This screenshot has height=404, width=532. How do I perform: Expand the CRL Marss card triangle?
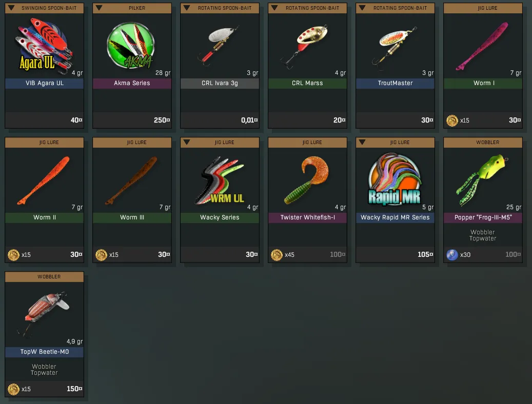pyautogui.click(x=274, y=8)
